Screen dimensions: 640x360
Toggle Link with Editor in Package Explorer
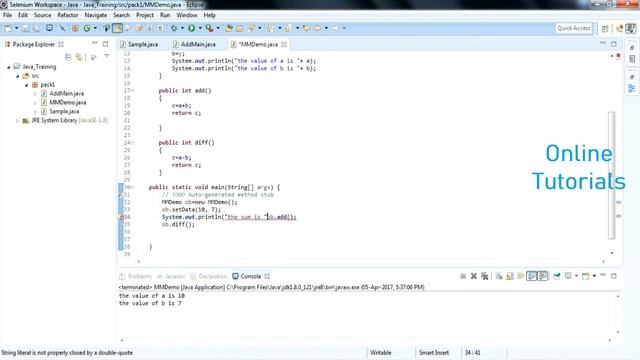[x=79, y=57]
